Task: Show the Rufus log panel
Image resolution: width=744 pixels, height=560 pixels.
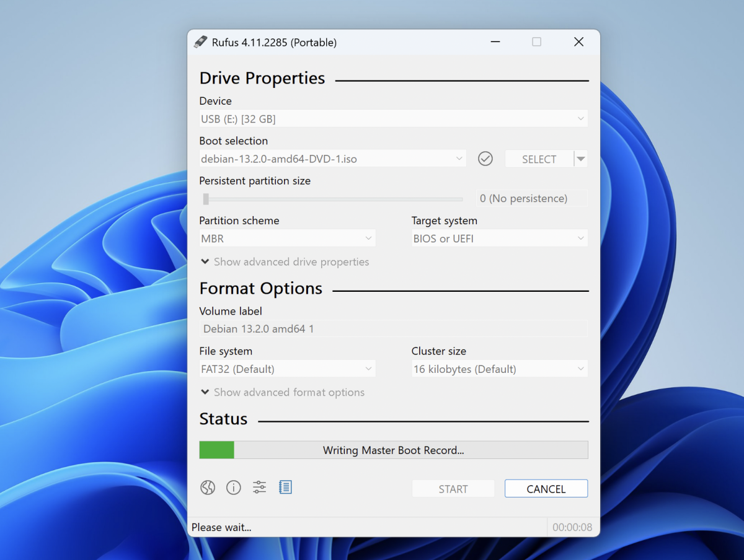Action: (x=285, y=487)
